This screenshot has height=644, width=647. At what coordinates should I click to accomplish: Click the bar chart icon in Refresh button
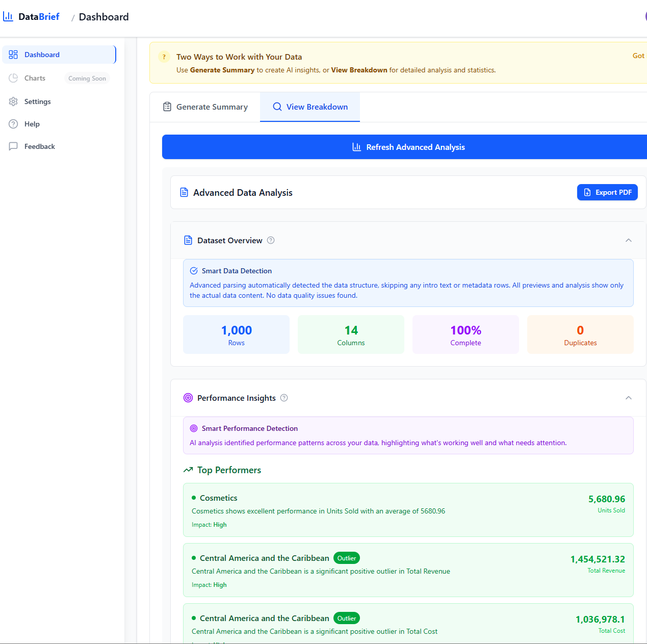click(x=357, y=147)
